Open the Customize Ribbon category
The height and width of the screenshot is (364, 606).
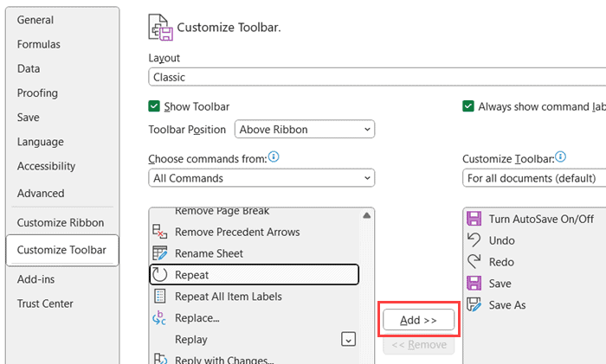(x=61, y=222)
